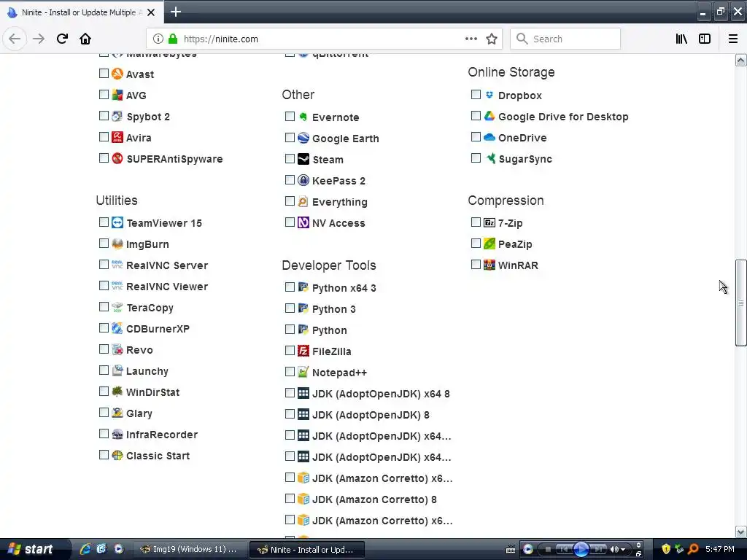Enable the Dropbox checkbox
747x560 pixels.
[476, 94]
